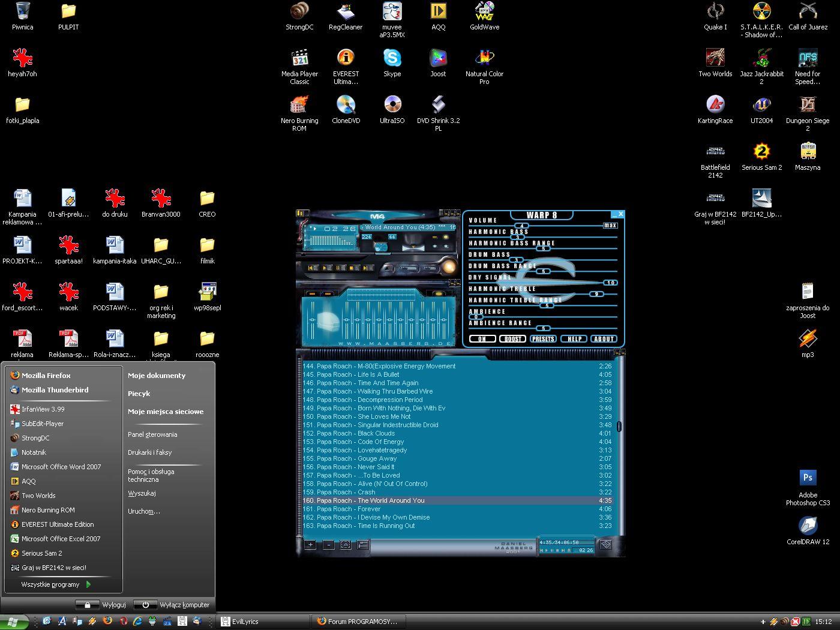Select the GoldWave desktop icon
The image size is (840, 630).
click(484, 16)
